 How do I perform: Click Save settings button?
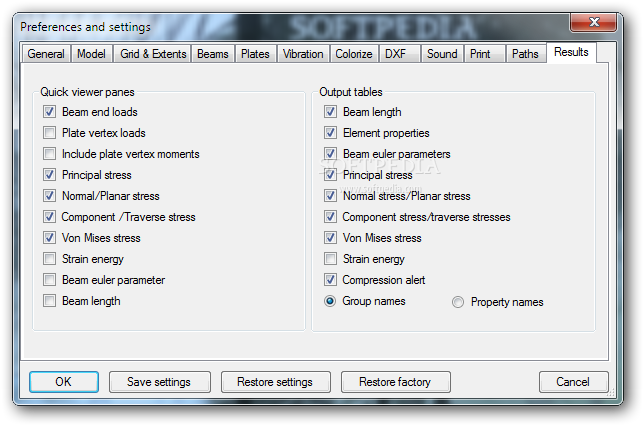tap(159, 382)
